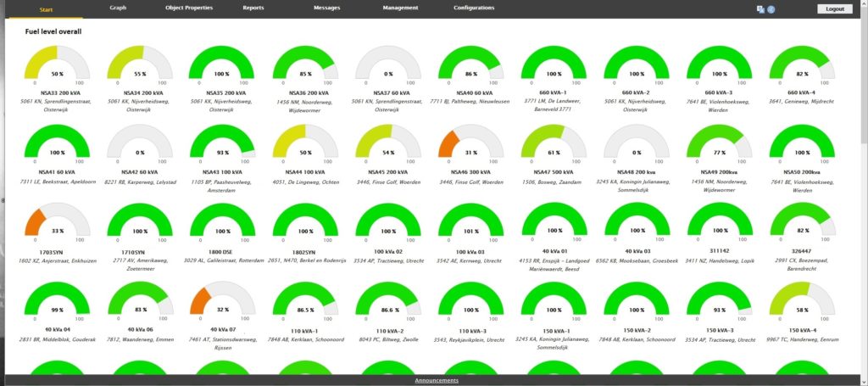Open the Start tab
Screen dimensions: 868x386
(47, 8)
